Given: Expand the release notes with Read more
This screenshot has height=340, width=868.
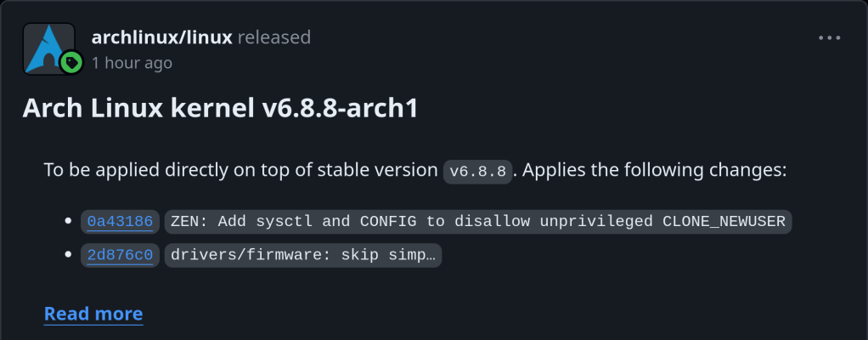Looking at the screenshot, I should (x=93, y=314).
